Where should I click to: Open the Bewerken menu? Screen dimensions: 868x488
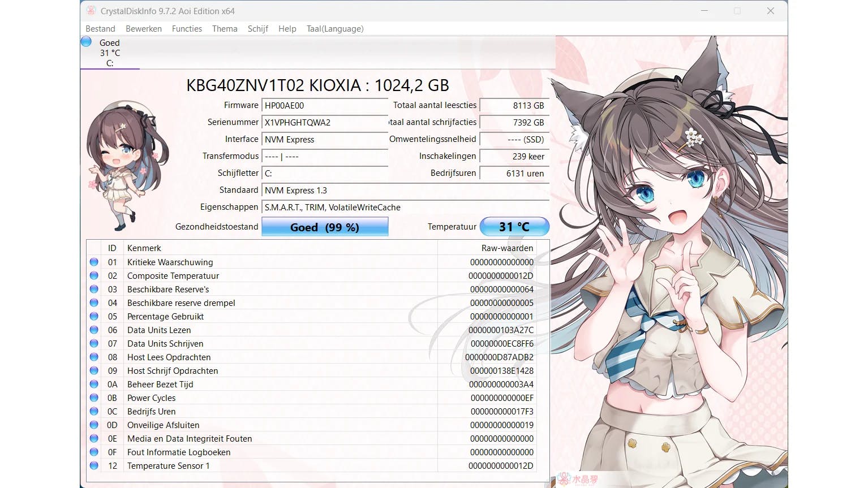(144, 29)
